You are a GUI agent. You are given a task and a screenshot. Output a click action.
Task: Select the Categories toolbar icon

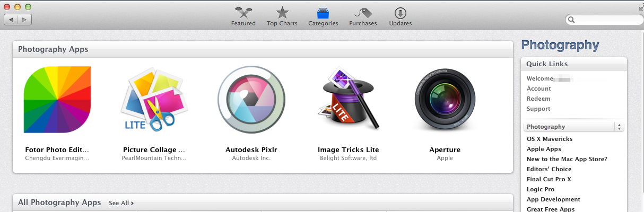[x=323, y=13]
